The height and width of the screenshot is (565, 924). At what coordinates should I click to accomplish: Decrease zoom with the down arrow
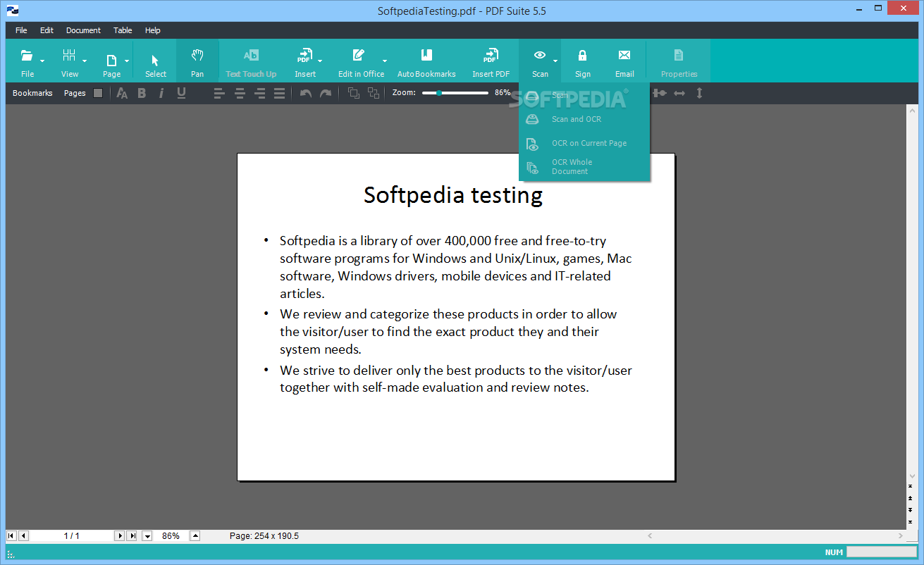147,536
